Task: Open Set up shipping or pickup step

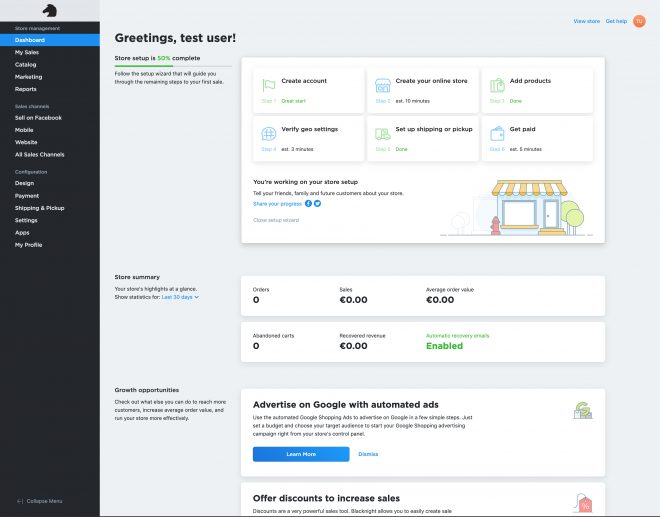Action: point(423,139)
